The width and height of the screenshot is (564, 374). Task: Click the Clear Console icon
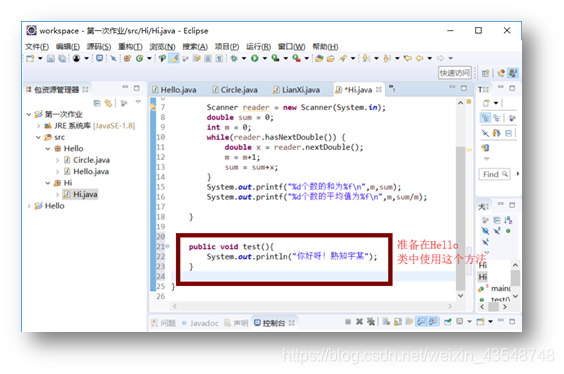point(386,321)
